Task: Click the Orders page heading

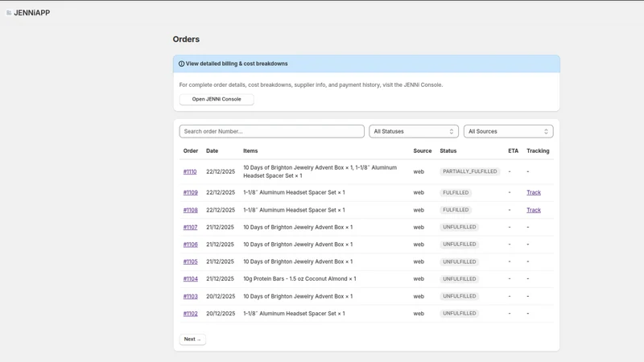Action: (x=186, y=39)
